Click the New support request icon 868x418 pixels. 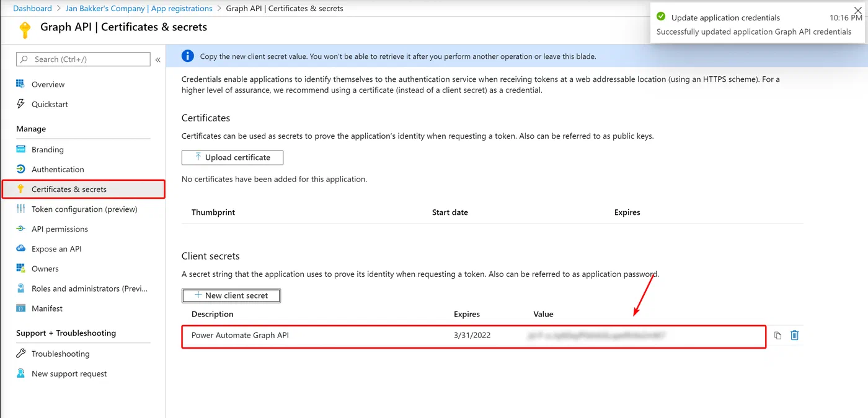tap(20, 373)
